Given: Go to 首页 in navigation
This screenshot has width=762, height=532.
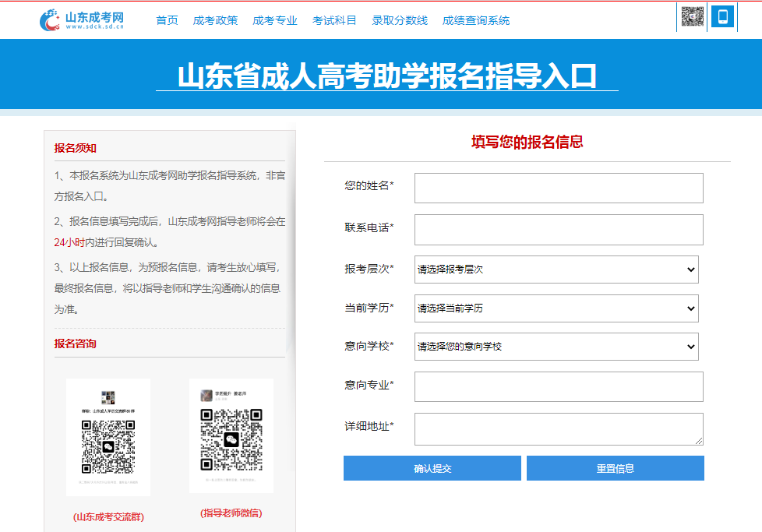Looking at the screenshot, I should point(167,20).
